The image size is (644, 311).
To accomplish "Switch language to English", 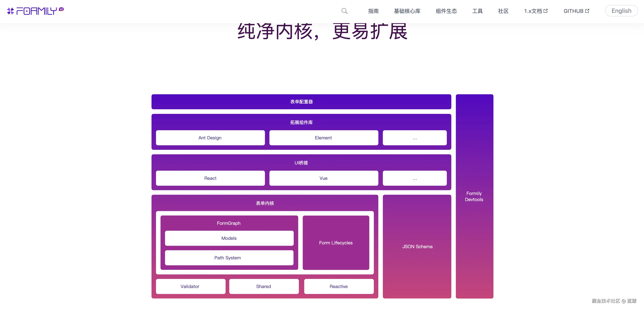I will (x=621, y=11).
